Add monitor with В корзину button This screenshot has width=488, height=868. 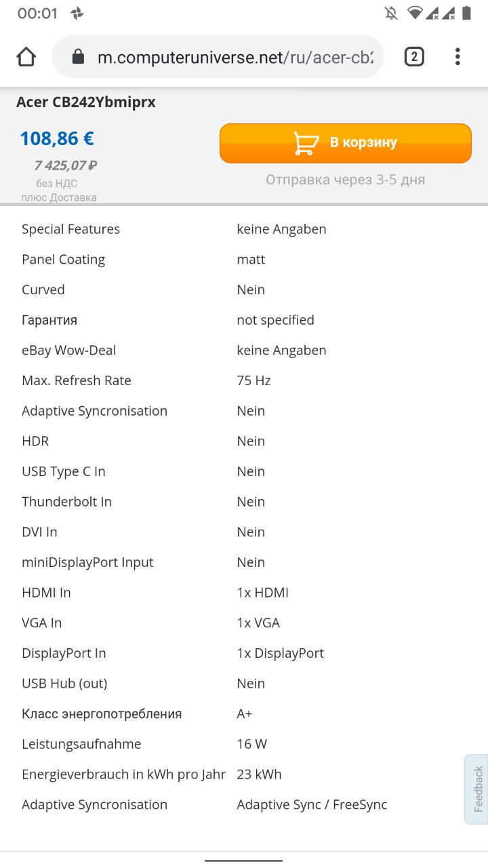[x=346, y=143]
